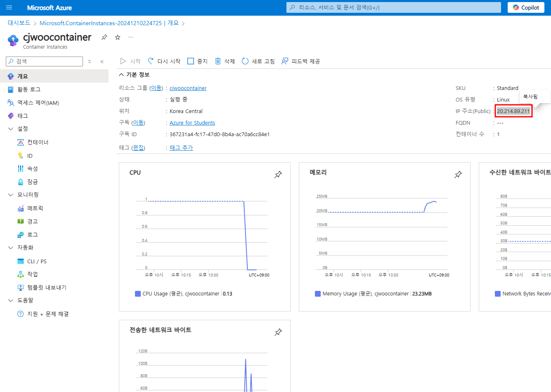Go to 대시보드 breadcrumb
This screenshot has height=392, width=551.
pos(19,23)
